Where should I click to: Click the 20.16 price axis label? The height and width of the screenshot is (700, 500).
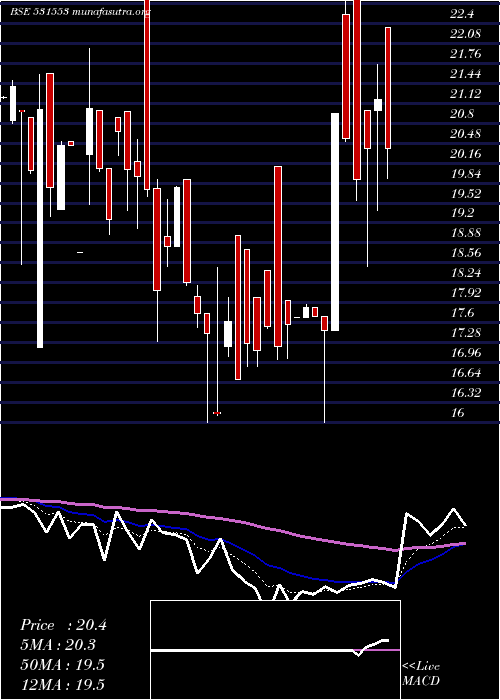[x=466, y=154]
